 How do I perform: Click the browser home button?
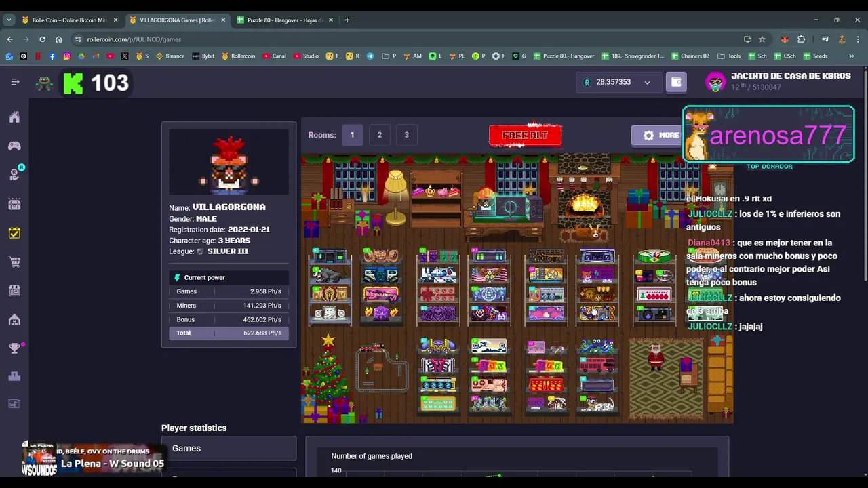click(58, 39)
